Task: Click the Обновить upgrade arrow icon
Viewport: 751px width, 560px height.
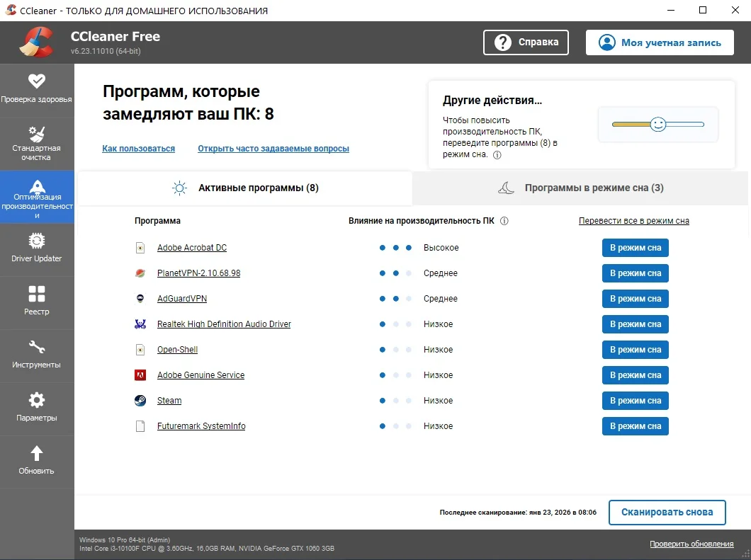Action: pyautogui.click(x=37, y=453)
